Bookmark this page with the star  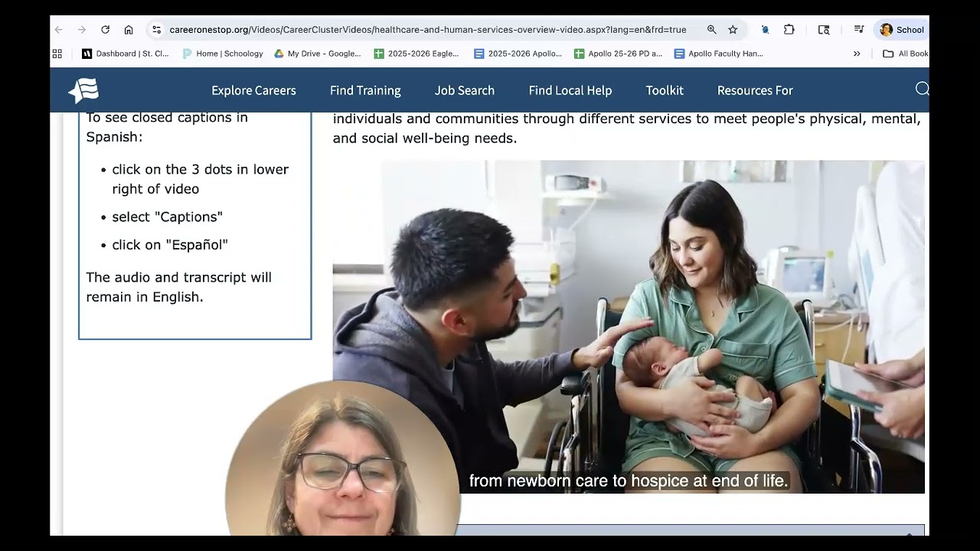pos(733,30)
